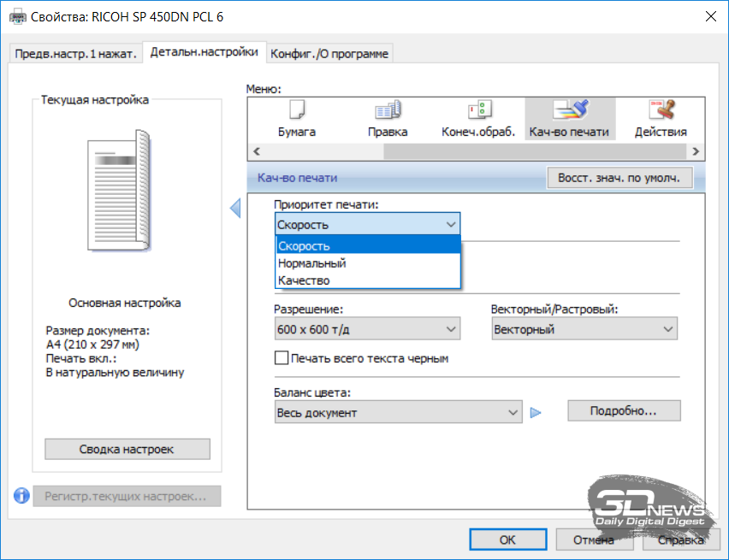Click the horizontal menu scrollbar thumb
The image size is (729, 560).
tap(535, 151)
